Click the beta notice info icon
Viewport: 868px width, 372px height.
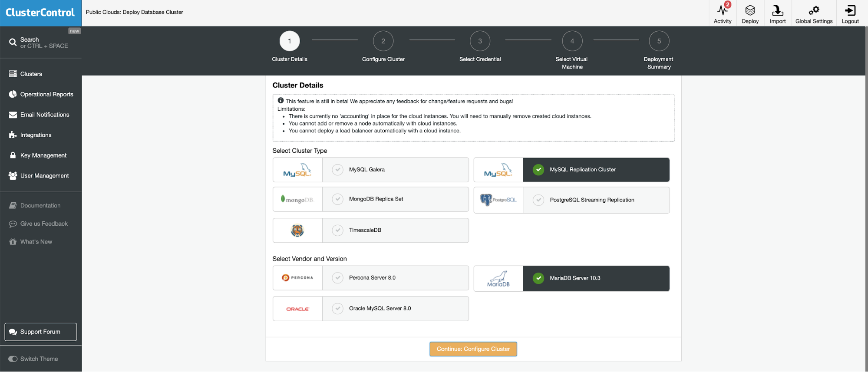click(x=281, y=101)
